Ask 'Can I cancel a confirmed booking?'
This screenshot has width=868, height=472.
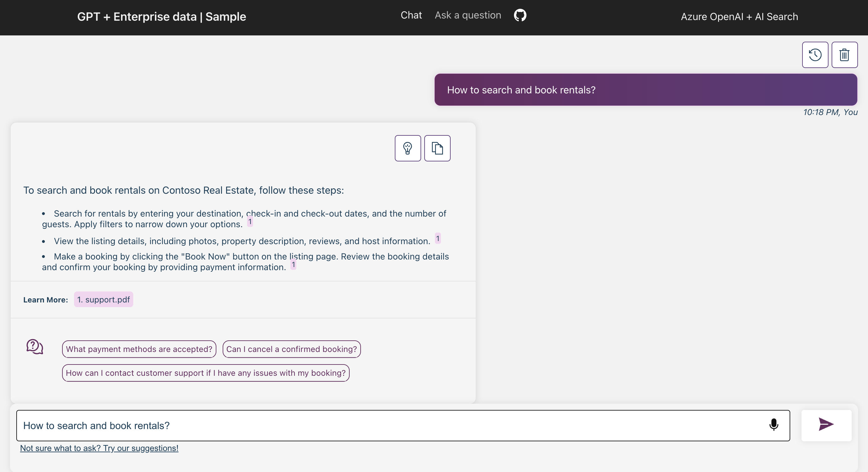291,349
